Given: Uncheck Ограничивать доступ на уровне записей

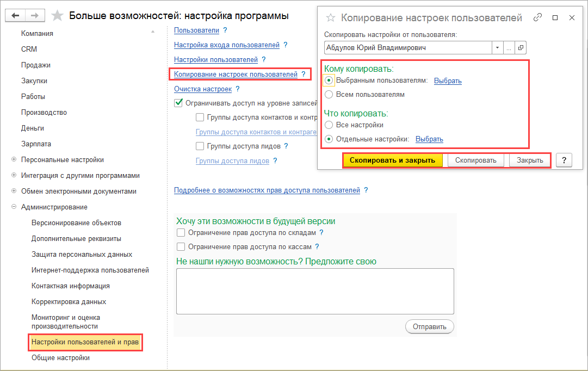Looking at the screenshot, I should (x=178, y=102).
